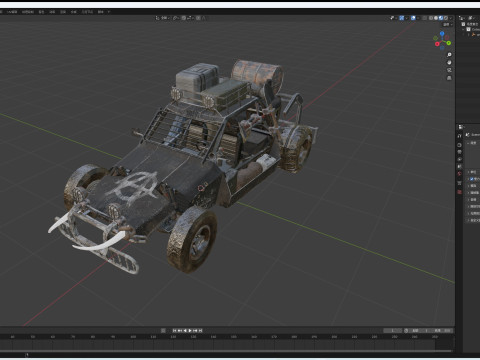The width and height of the screenshot is (480, 360).
Task: Open the snapping options dropdown
Action: tap(190, 18)
